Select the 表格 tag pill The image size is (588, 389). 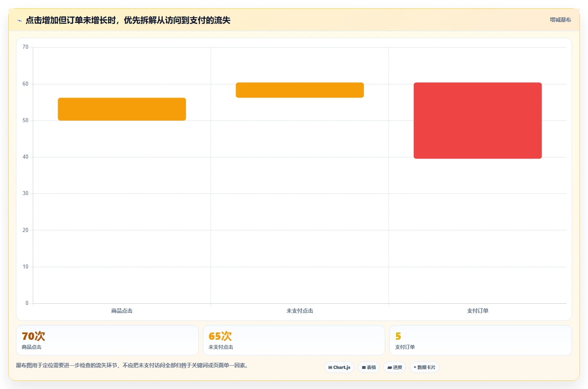(369, 367)
